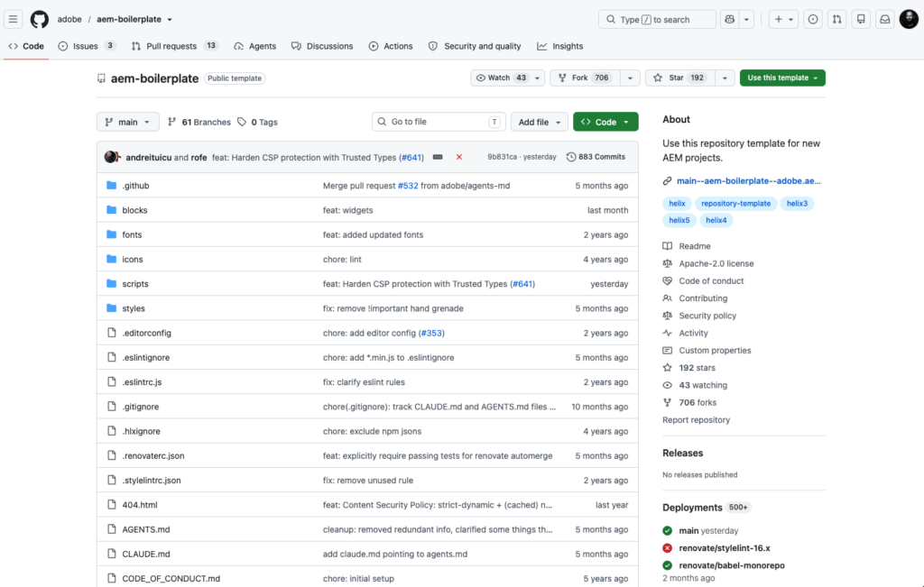Click the pulse icon next to Activity
Screen dimensions: 924x587
(667, 334)
